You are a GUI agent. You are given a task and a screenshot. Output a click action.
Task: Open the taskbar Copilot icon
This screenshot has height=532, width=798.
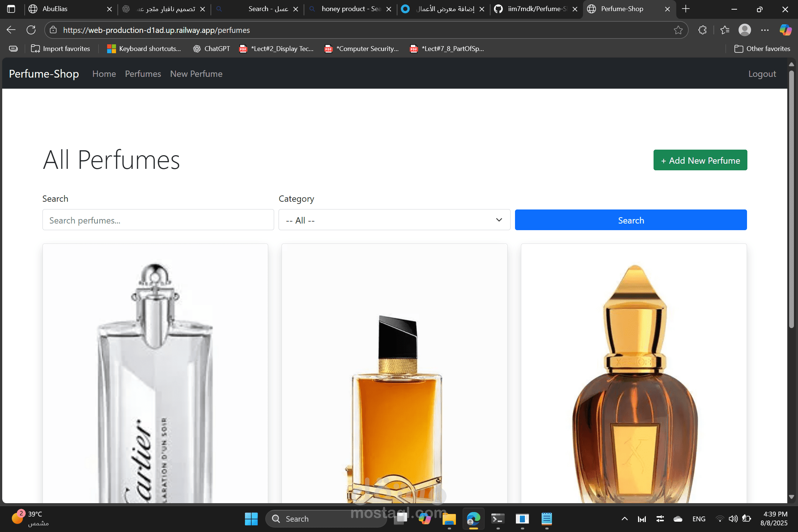coord(424,519)
